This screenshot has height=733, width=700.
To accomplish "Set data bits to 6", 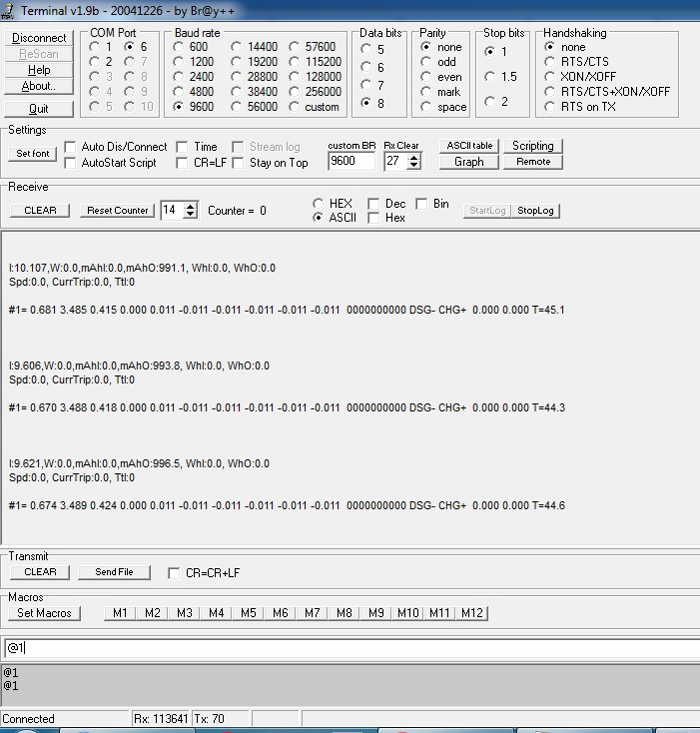I will [366, 67].
